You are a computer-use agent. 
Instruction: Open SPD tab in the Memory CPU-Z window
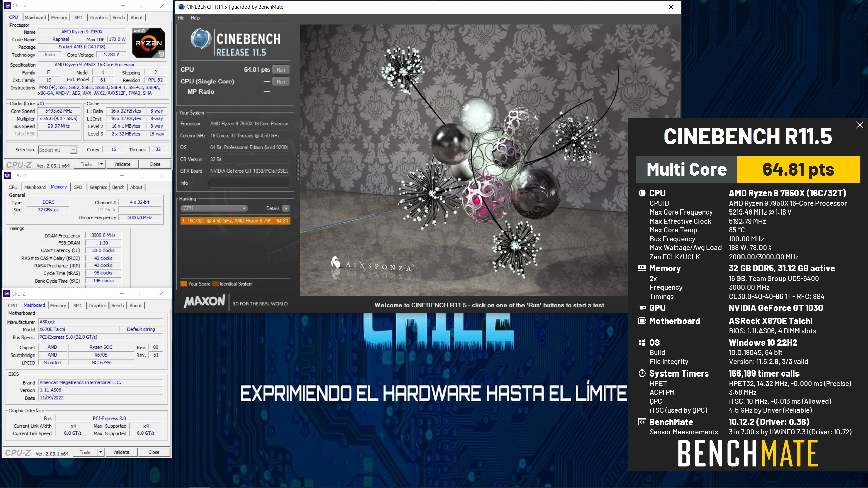coord(78,187)
